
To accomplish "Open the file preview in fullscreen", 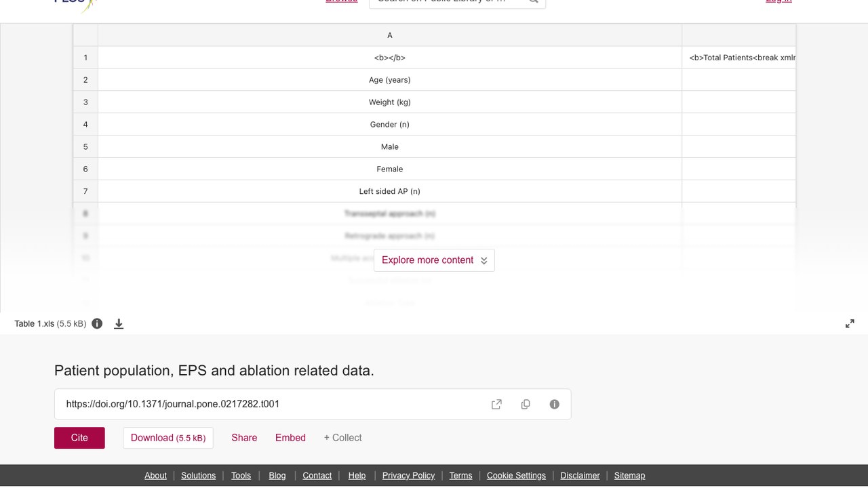I will (850, 324).
